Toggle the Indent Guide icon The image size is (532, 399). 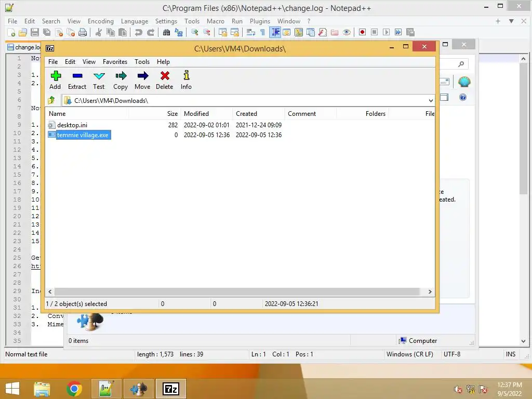(x=275, y=32)
